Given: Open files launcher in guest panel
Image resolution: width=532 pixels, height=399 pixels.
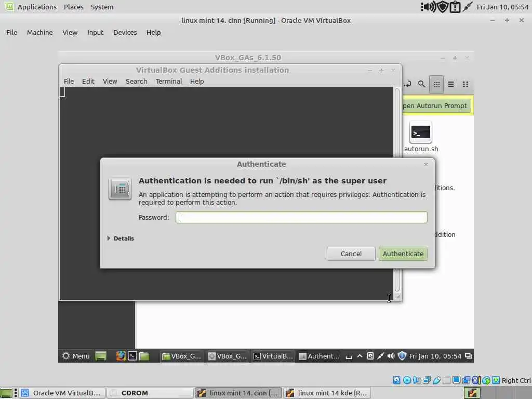Looking at the screenshot, I should [x=144, y=356].
